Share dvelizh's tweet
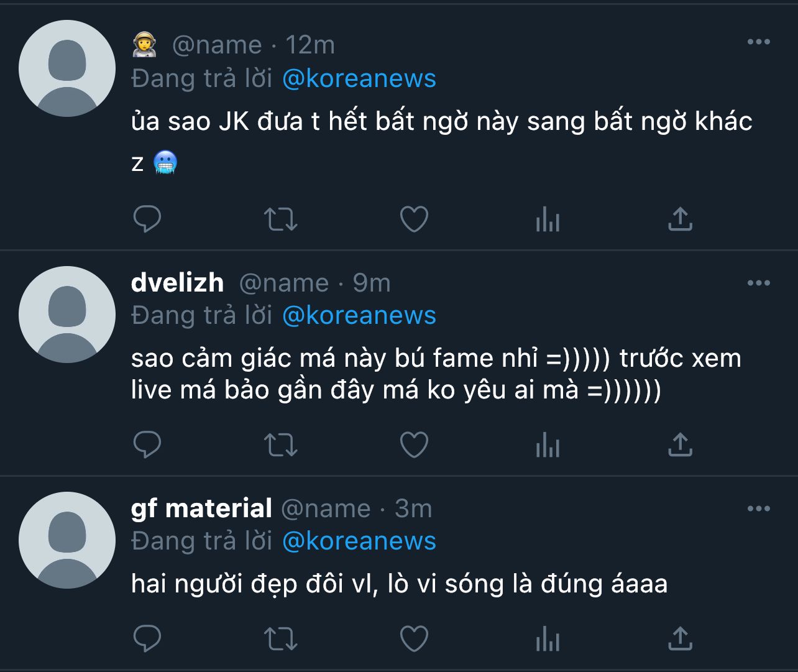 pos(680,444)
